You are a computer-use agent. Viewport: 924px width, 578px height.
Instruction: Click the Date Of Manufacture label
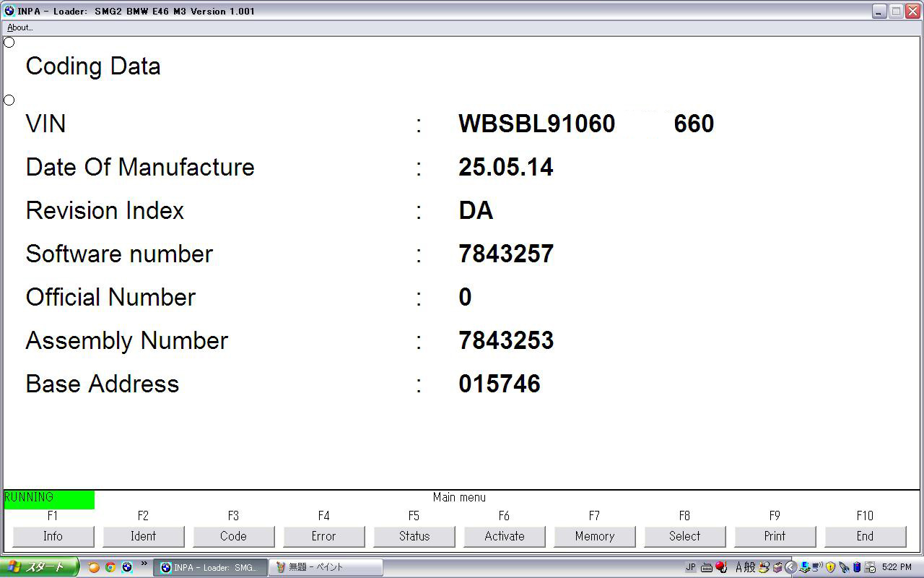point(140,167)
